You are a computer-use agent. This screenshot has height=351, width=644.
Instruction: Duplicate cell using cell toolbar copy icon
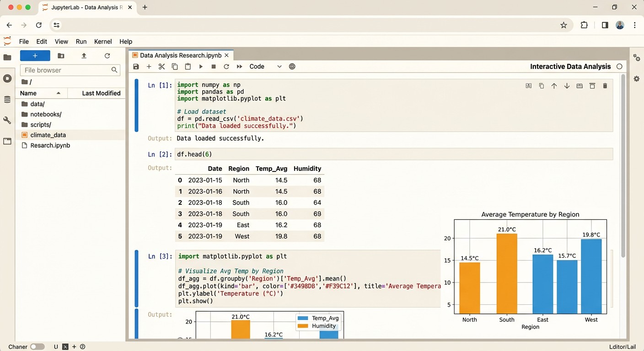[x=542, y=86]
